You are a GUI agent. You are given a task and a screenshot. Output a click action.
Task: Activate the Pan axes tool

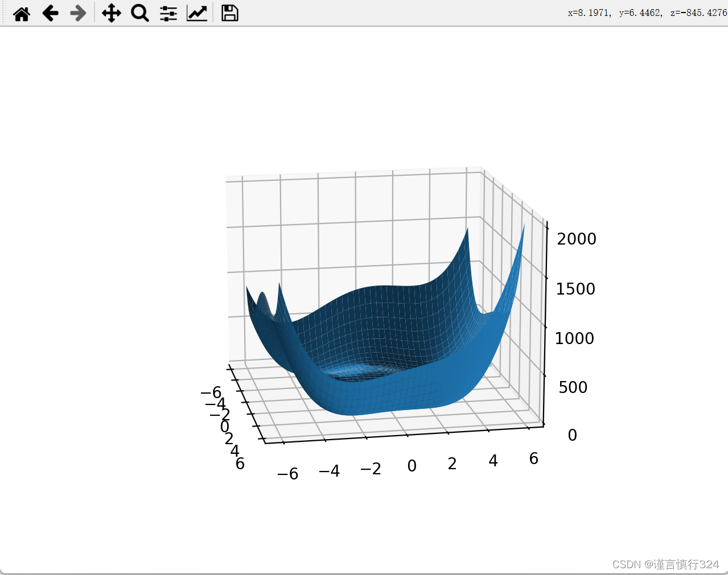[112, 13]
